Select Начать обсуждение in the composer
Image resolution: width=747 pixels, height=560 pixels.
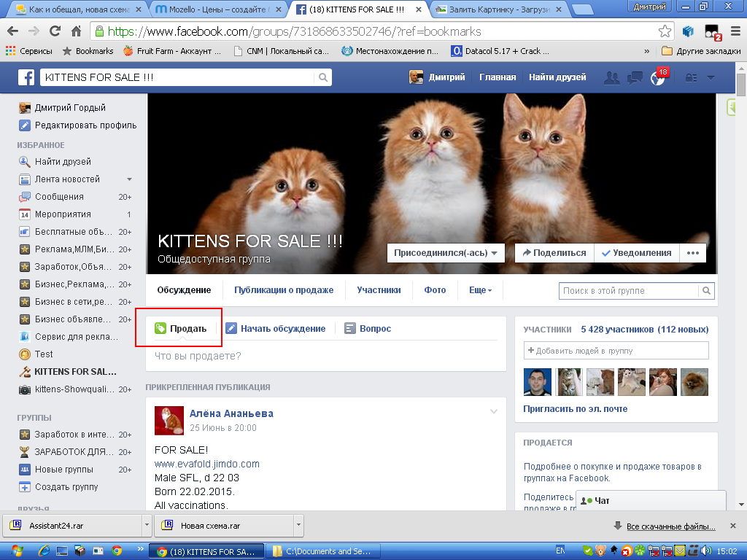point(276,329)
